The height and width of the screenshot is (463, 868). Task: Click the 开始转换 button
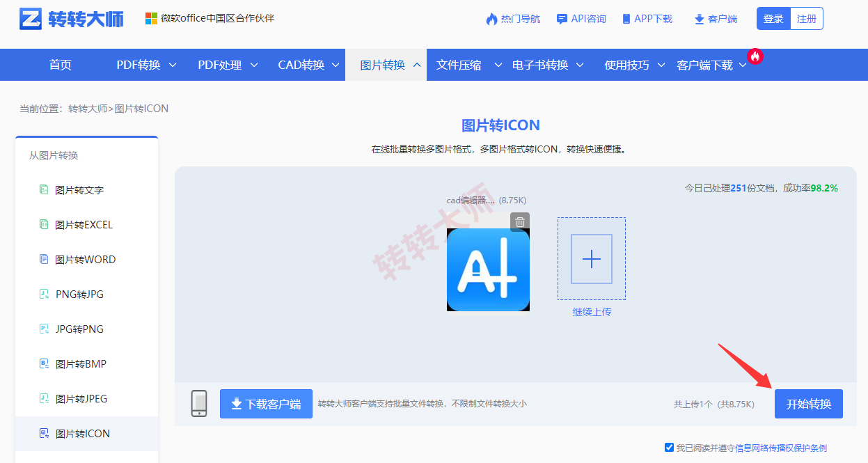click(x=809, y=404)
